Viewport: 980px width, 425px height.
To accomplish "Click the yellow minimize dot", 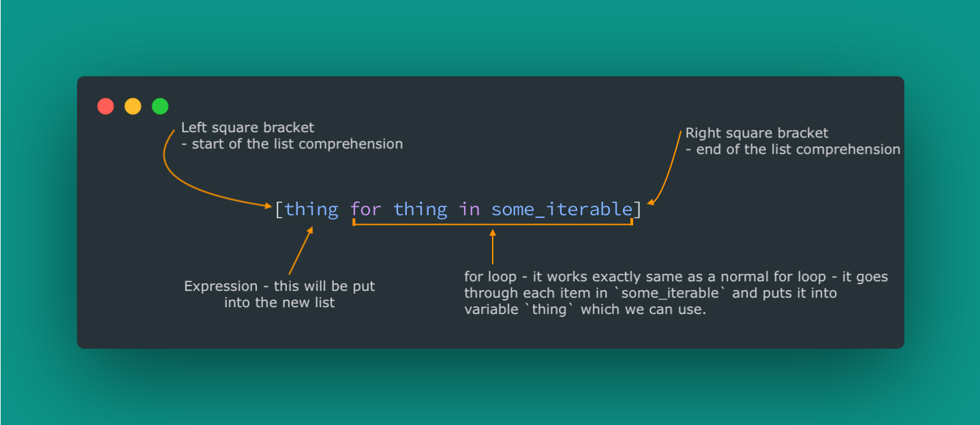I will (x=133, y=106).
